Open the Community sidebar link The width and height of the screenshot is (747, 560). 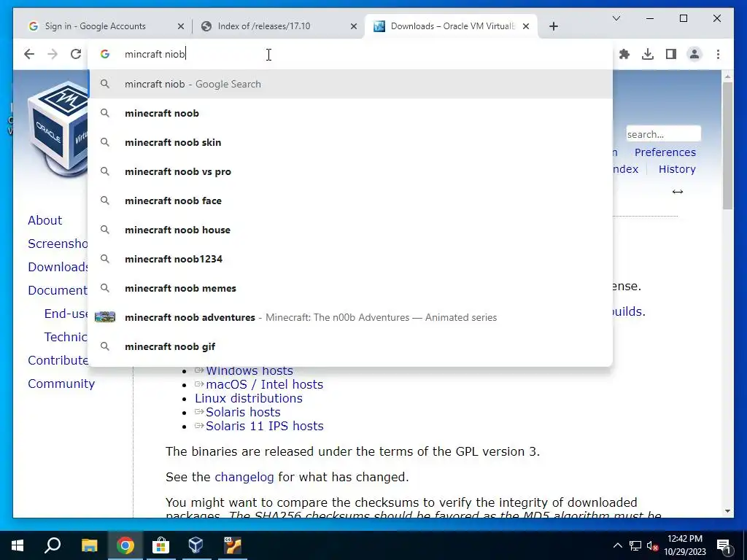tap(61, 384)
